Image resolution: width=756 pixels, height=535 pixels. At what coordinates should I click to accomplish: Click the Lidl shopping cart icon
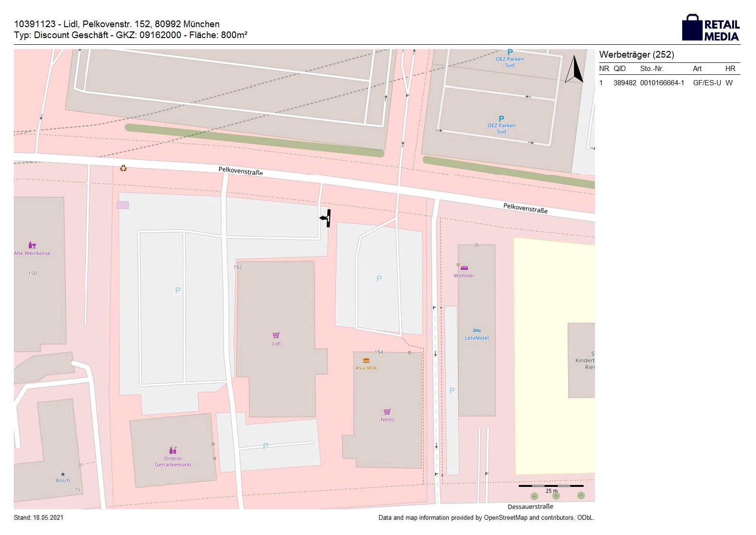pos(276,335)
